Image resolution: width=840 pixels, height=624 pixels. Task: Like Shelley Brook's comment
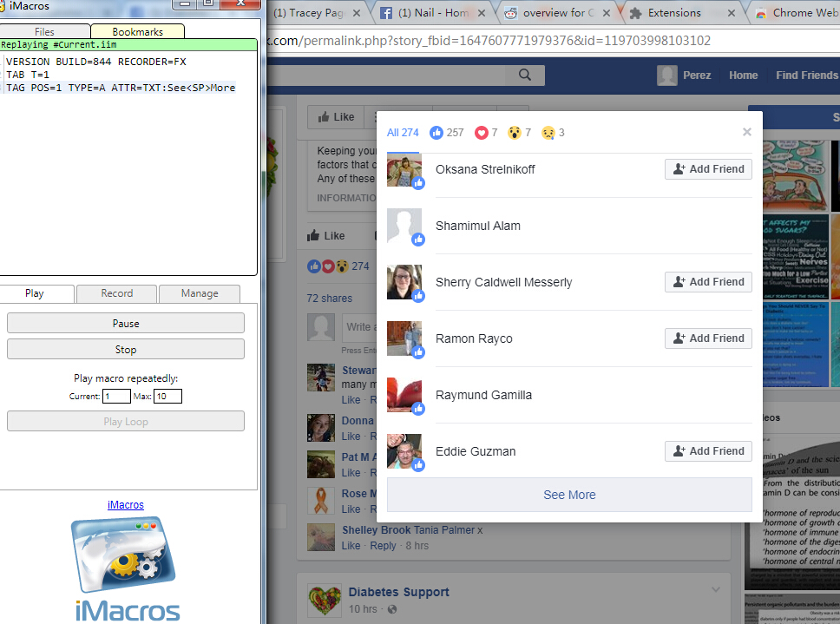351,545
